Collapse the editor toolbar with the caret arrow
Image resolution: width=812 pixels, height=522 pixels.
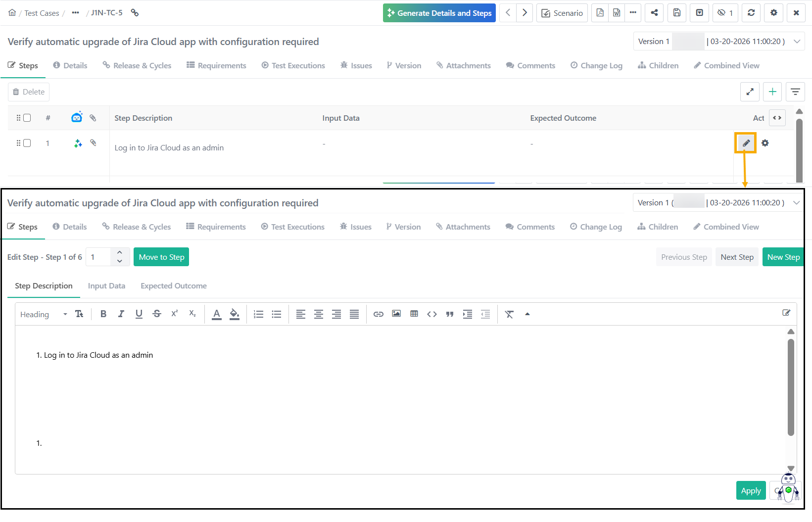click(x=527, y=314)
